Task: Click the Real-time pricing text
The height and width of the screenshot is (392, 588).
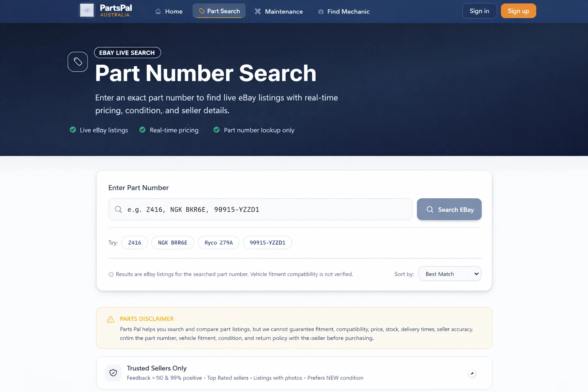Action: click(x=174, y=130)
